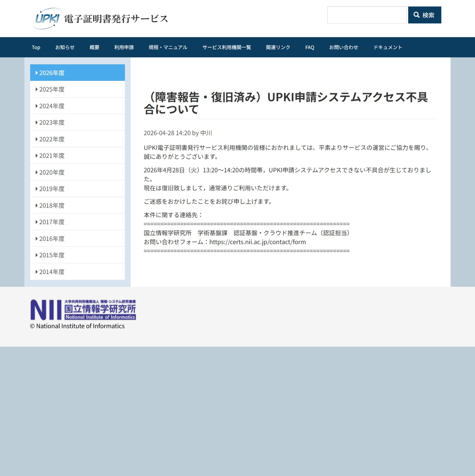Click the 電子証明書発行サービス site title
475x476 pixels.
(116, 19)
